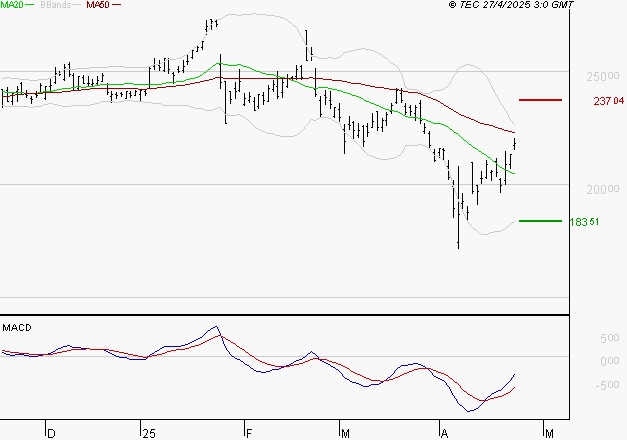Click the MACD panel label

[x=17, y=328]
